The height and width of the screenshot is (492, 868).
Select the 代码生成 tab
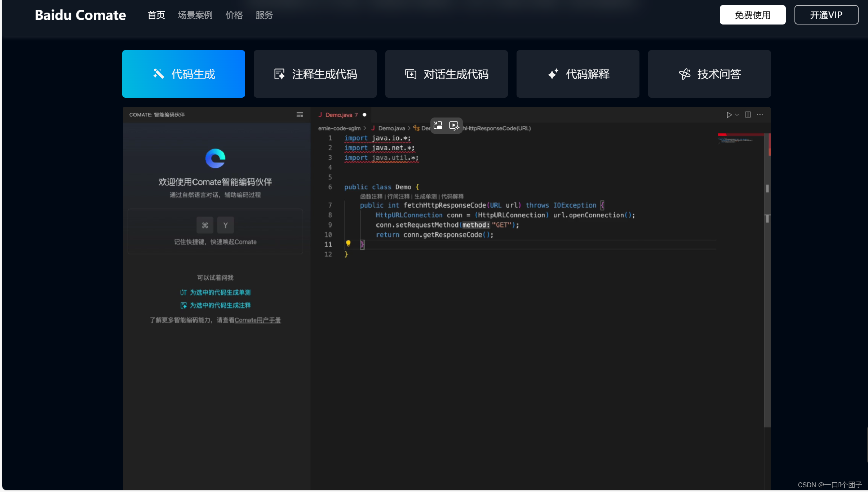point(183,74)
